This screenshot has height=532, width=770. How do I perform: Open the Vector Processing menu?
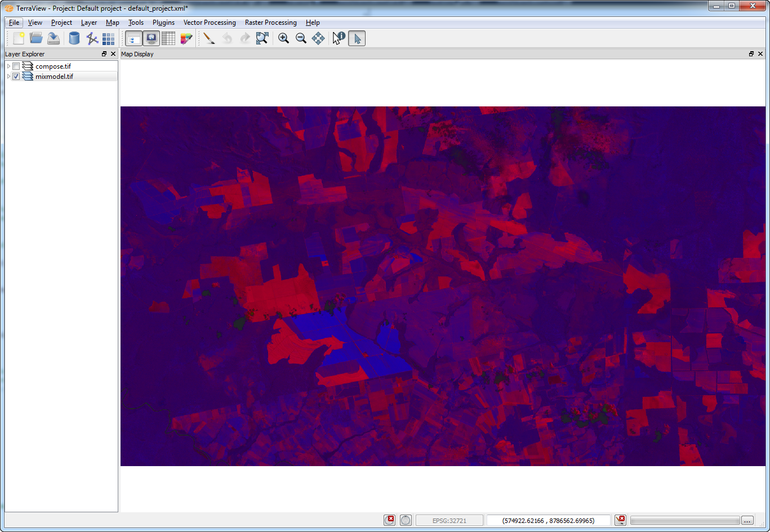[x=210, y=23]
